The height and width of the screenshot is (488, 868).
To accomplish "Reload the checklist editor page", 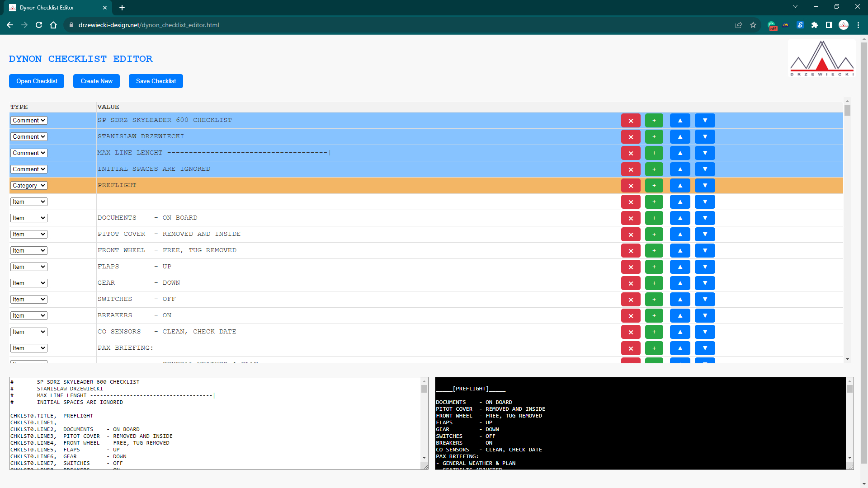I will [39, 25].
